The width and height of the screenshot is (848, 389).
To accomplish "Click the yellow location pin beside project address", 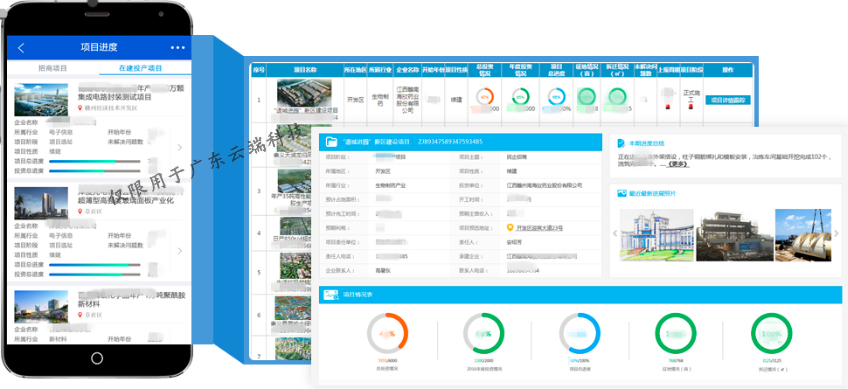I will pos(509,228).
